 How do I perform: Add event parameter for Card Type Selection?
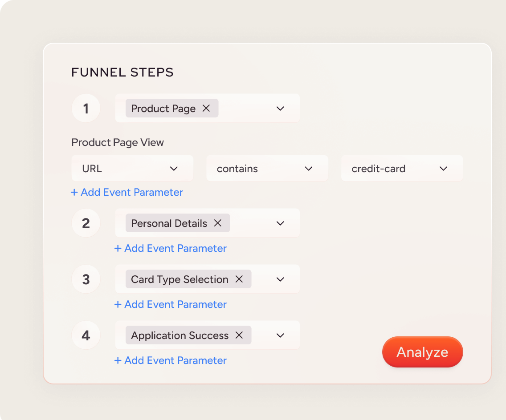(171, 304)
